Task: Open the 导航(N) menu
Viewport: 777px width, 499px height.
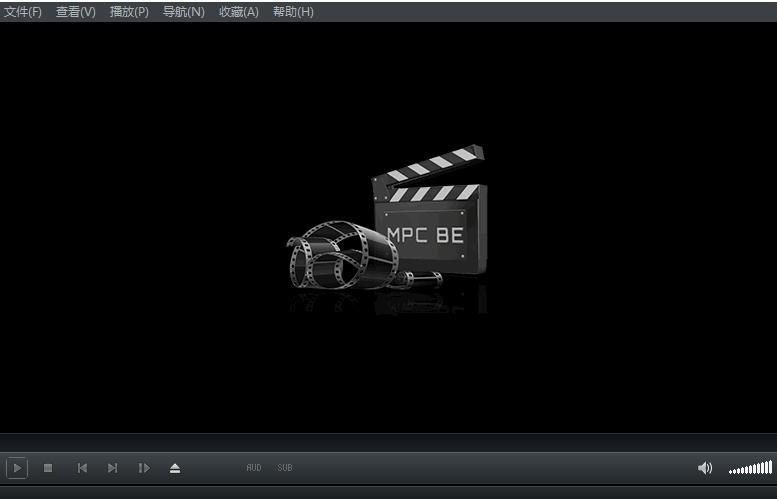Action: (183, 12)
